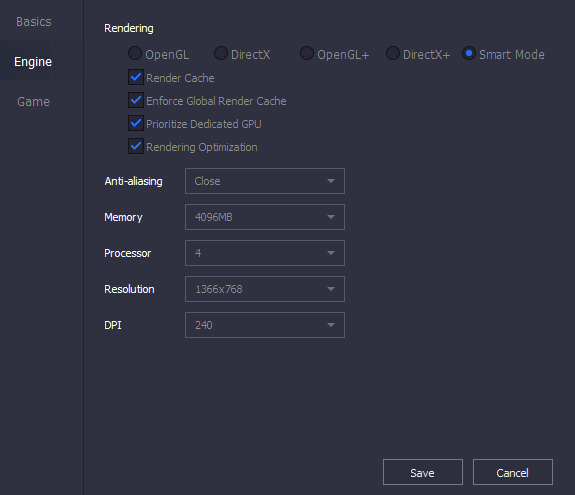This screenshot has width=575, height=495.
Task: Switch rendering to DirectX+
Action: pyautogui.click(x=393, y=53)
